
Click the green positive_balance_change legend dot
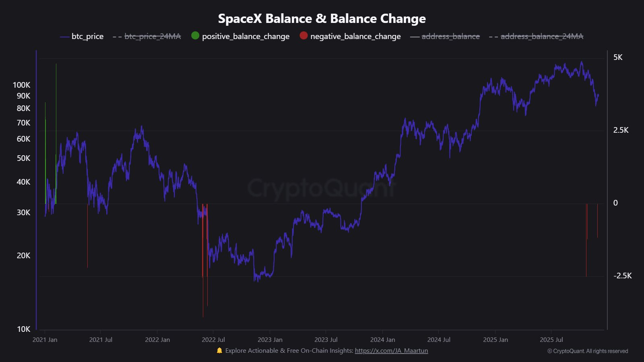[x=195, y=36]
